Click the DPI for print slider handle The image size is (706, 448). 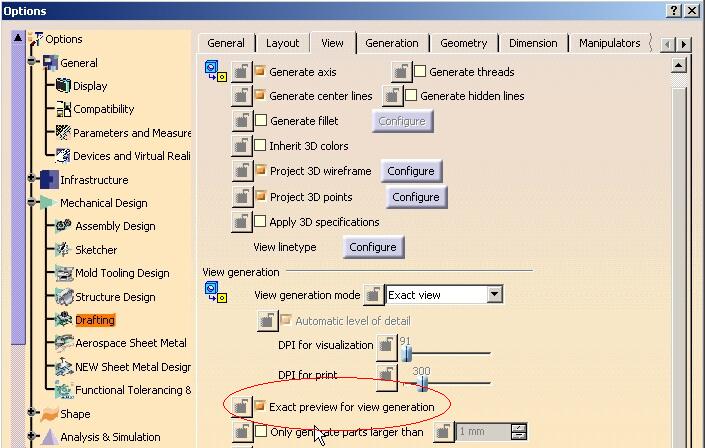pos(423,381)
